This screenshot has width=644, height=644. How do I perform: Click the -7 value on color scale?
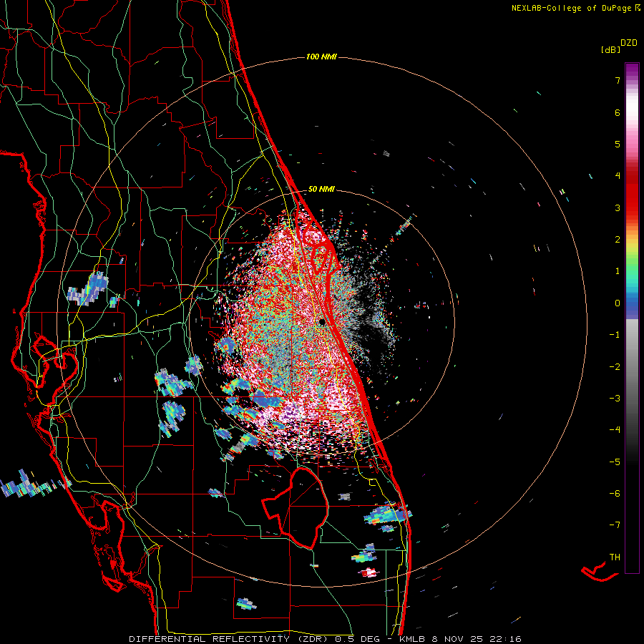click(x=615, y=525)
